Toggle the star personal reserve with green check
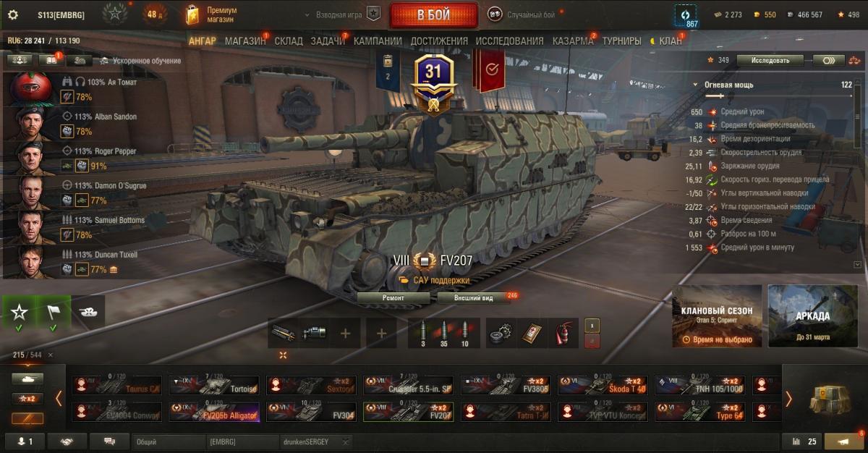 point(20,313)
